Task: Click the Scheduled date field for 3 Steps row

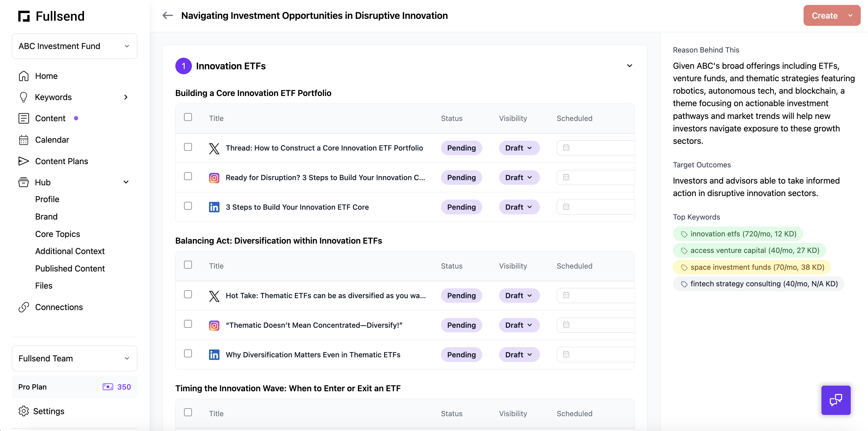Action: tap(596, 207)
